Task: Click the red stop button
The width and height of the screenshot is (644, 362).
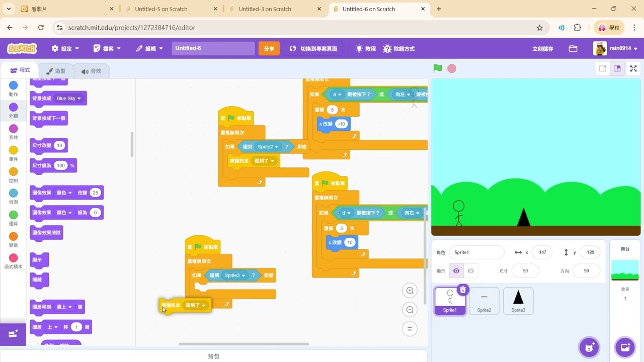Action: pos(452,68)
